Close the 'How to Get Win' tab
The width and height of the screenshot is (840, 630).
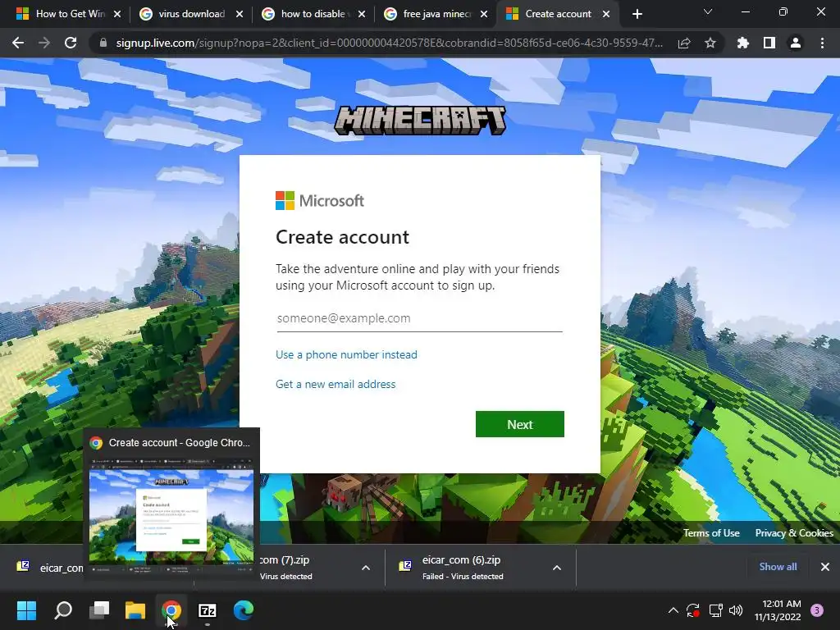point(117,14)
